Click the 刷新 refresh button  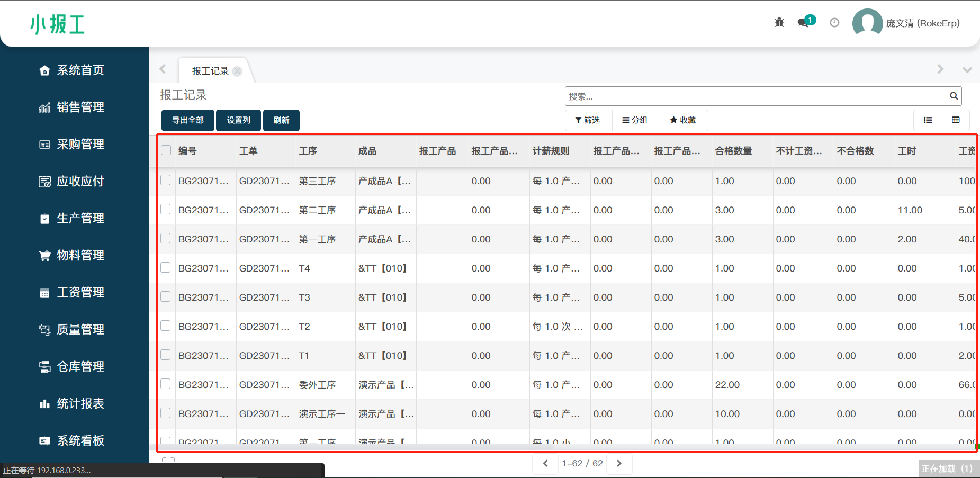pos(281,120)
